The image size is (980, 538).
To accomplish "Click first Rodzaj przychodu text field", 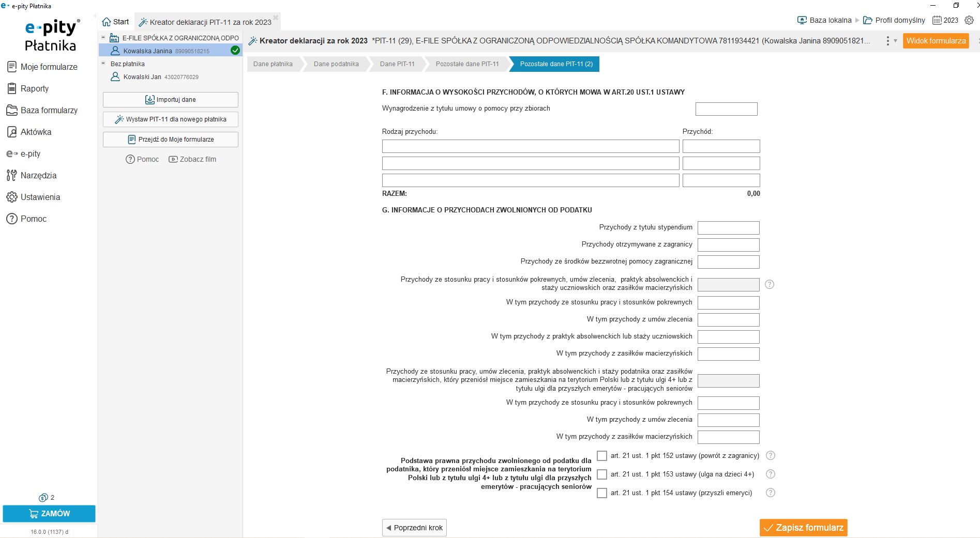I will [531, 146].
